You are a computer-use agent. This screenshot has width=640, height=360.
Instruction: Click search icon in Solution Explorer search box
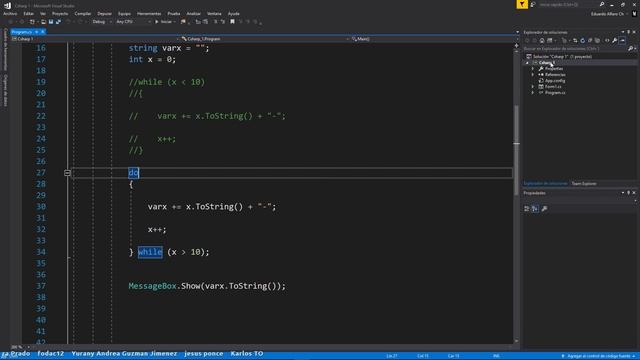[630, 49]
